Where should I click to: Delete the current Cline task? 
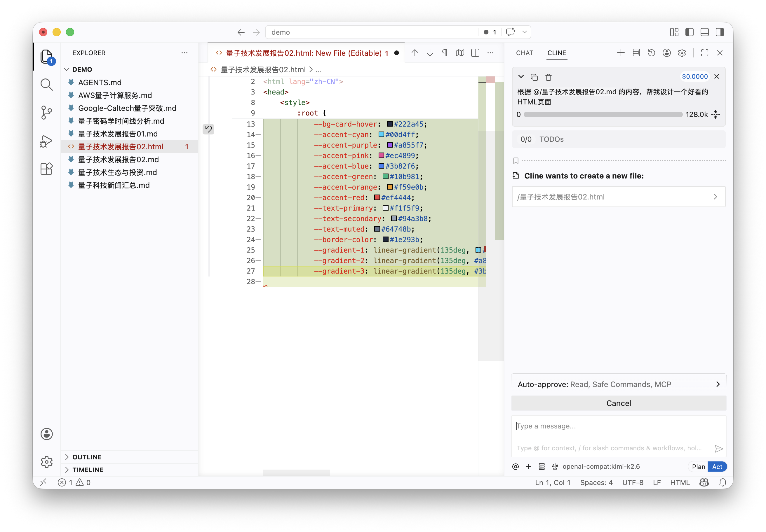[549, 77]
